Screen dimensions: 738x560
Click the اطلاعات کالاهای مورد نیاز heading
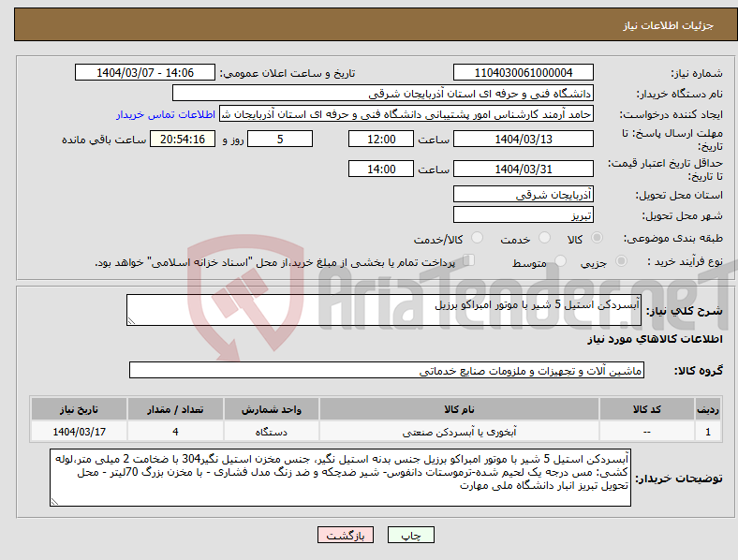[x=655, y=339]
